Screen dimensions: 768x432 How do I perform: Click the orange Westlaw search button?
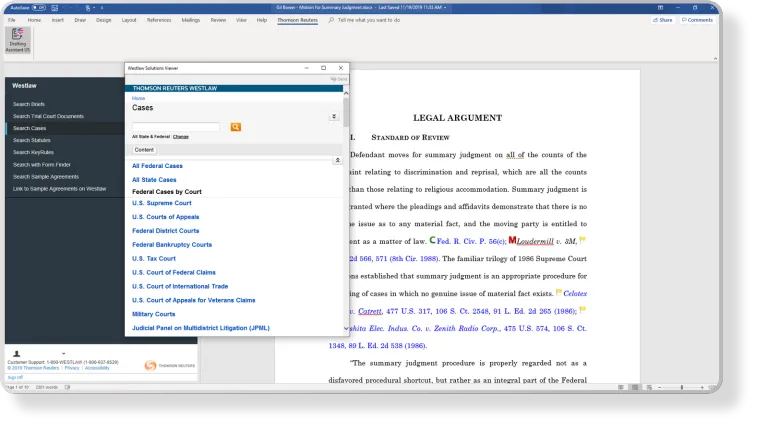point(236,127)
